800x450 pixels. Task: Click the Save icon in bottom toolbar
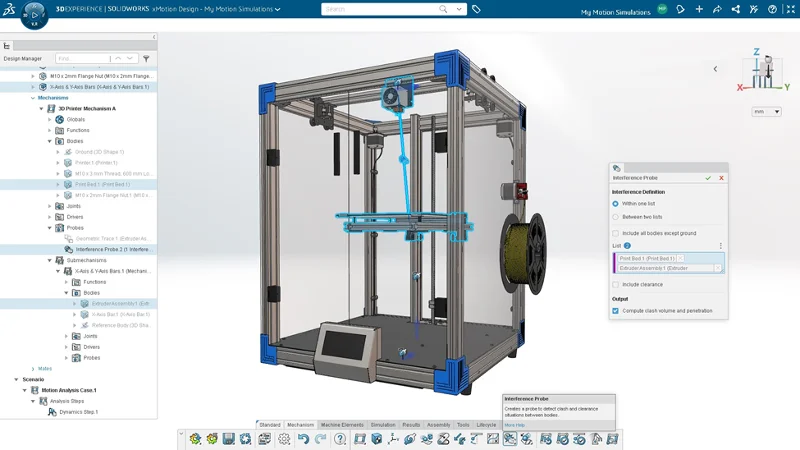click(229, 439)
